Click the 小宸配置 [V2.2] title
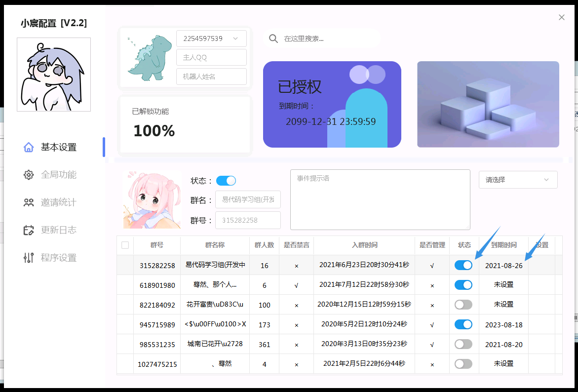Viewport: 578px width, 392px height. coord(54,23)
